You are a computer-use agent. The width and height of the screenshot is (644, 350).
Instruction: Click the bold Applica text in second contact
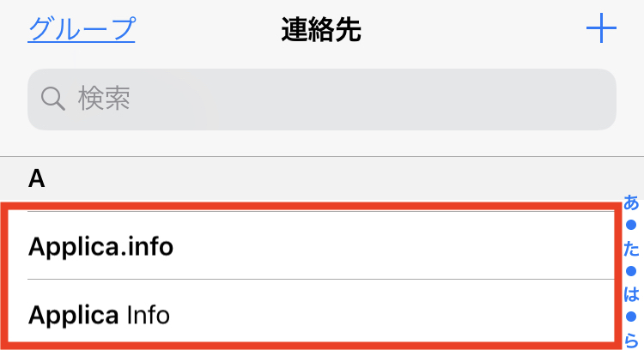pos(73,316)
